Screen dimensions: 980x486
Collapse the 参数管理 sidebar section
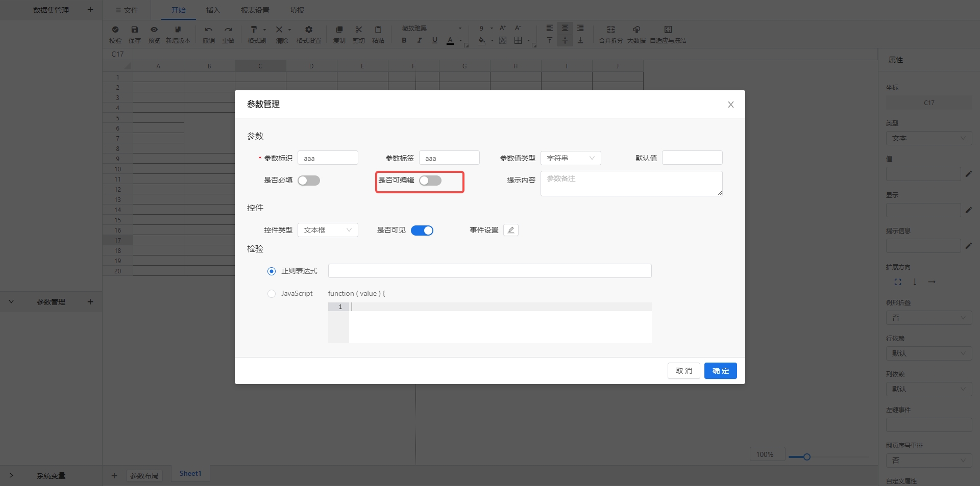(11, 302)
